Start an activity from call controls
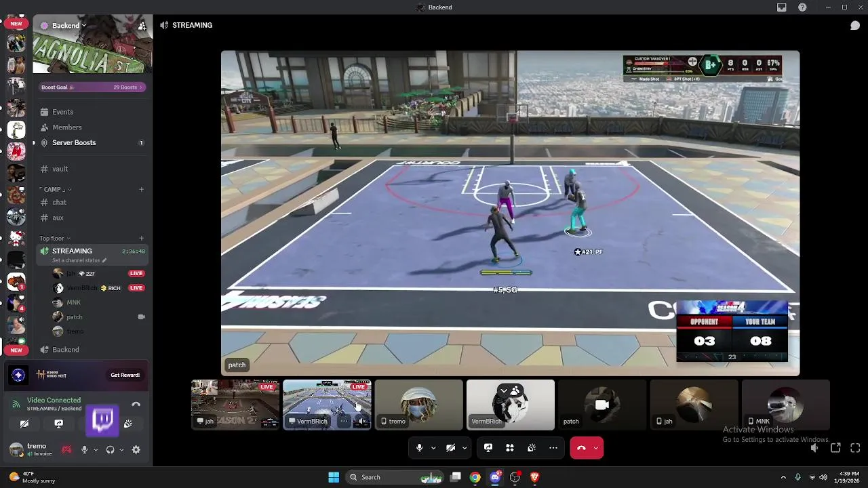The image size is (868, 488). pyautogui.click(x=510, y=447)
